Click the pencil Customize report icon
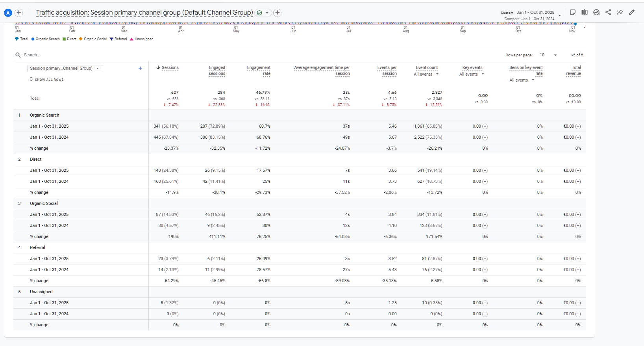Image resolution: width=644 pixels, height=346 pixels. pyautogui.click(x=632, y=12)
